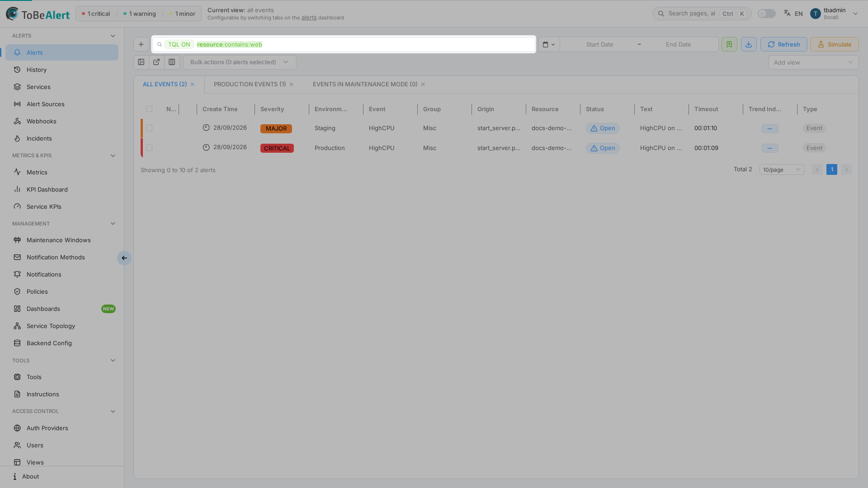Close the PRODUCTION EVENTS tab

tap(292, 84)
